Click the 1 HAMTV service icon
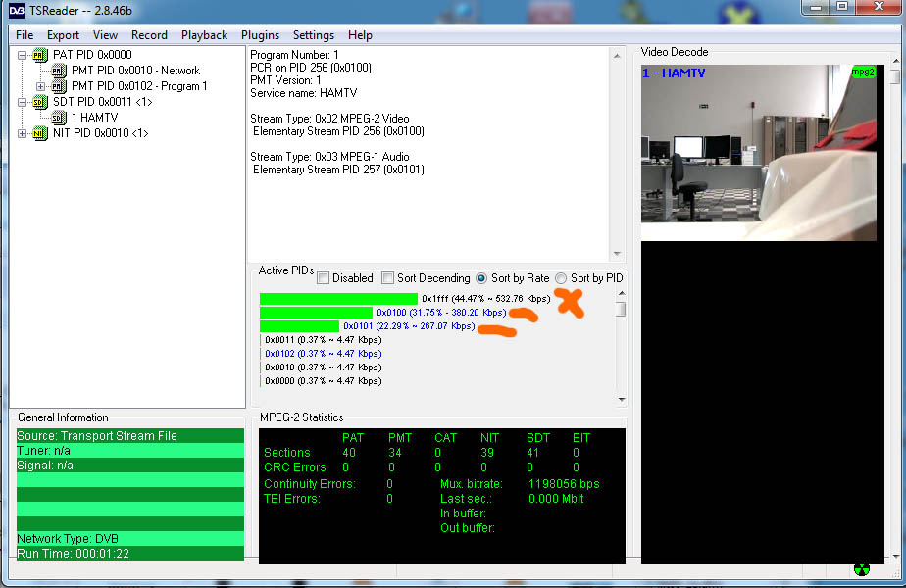This screenshot has width=906, height=588. pos(58,118)
